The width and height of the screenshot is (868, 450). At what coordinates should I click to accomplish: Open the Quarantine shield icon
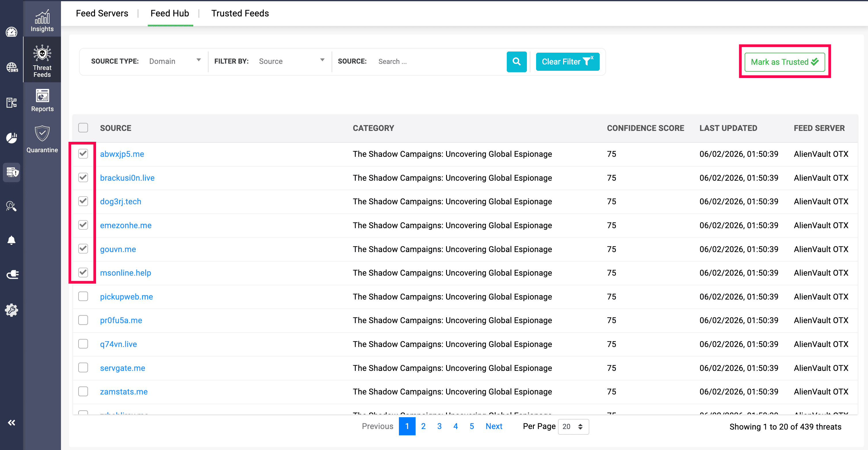(x=42, y=134)
